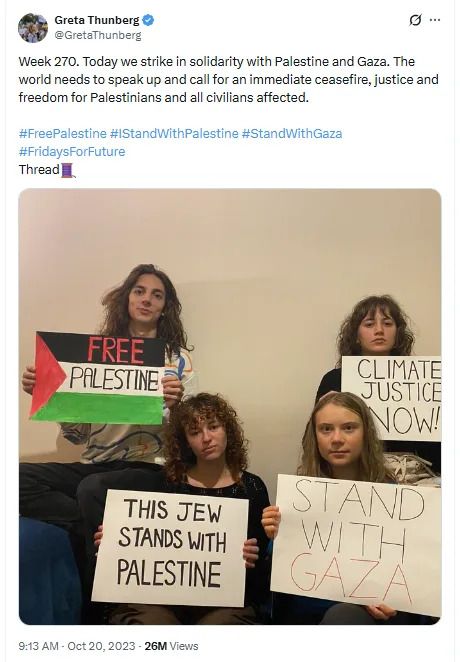Click the Climate Justice Now sign in the photo

(391, 398)
